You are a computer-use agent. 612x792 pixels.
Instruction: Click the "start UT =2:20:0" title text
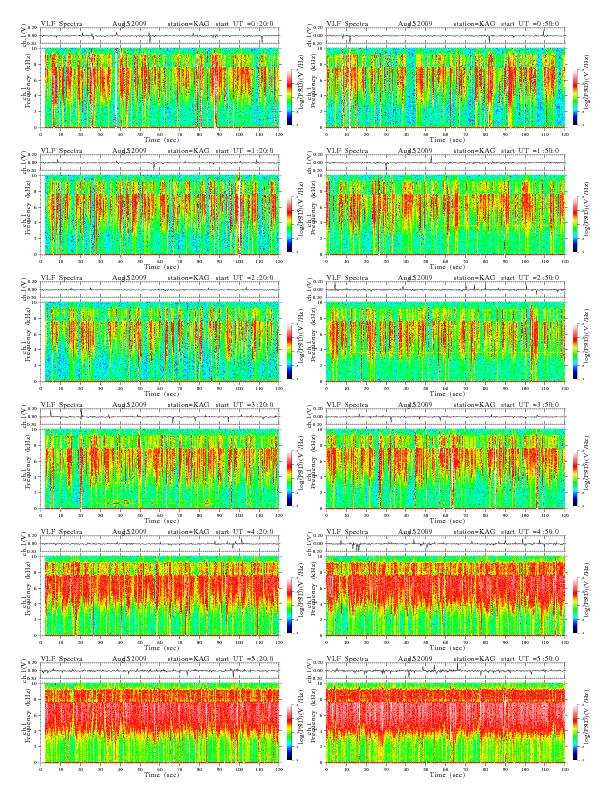click(245, 278)
